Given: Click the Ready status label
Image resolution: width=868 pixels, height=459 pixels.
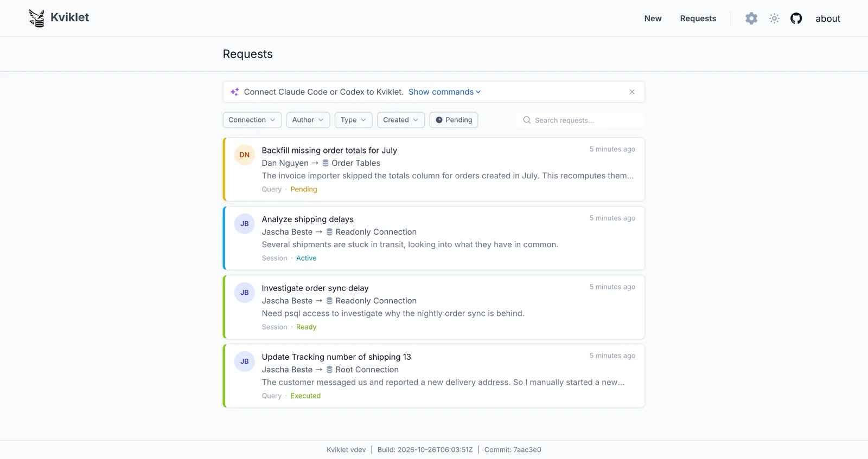Looking at the screenshot, I should pyautogui.click(x=307, y=327).
